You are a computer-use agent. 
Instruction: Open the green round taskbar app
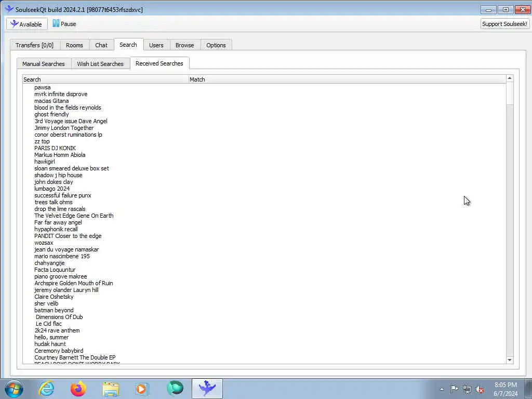pyautogui.click(x=175, y=389)
